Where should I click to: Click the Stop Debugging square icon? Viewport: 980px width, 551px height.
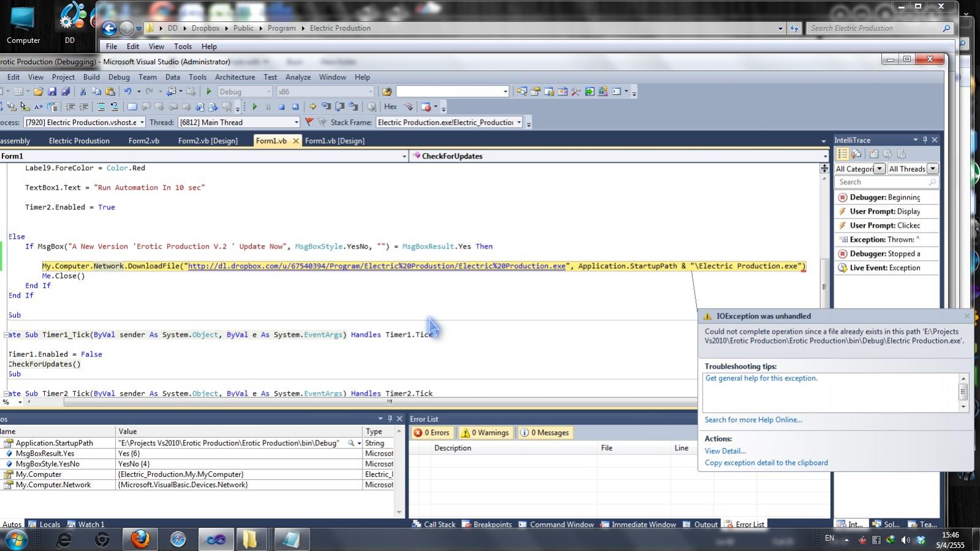click(282, 107)
